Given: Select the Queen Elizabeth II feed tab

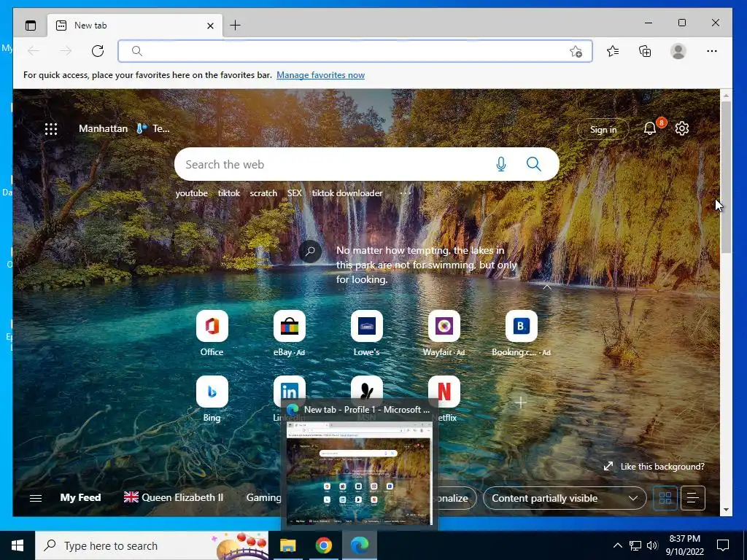Looking at the screenshot, I should [174, 497].
